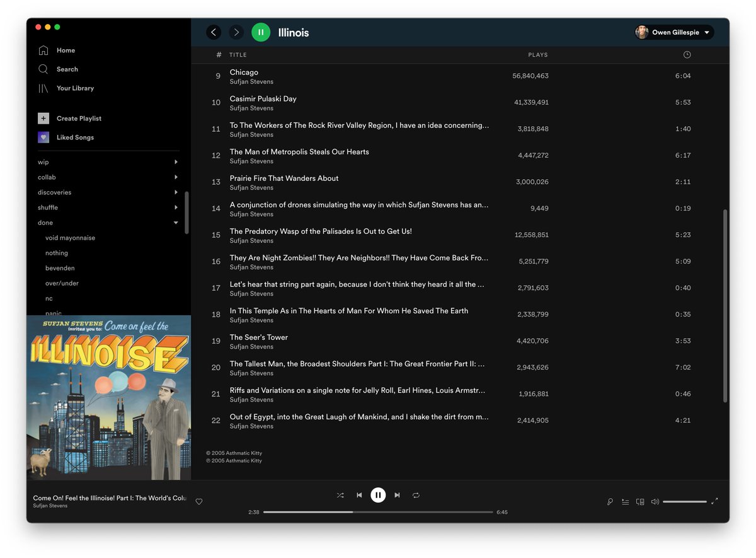Pause album with green header button
This screenshot has height=558, width=756.
tap(261, 32)
